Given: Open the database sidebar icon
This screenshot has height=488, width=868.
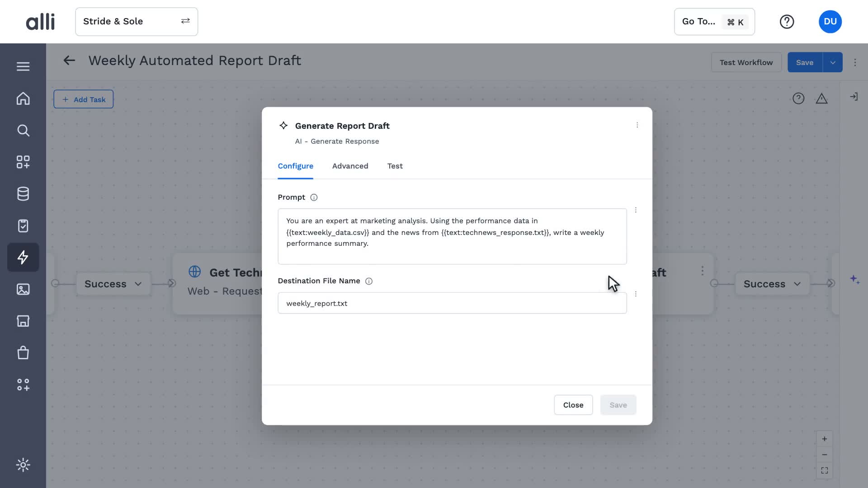Looking at the screenshot, I should [23, 194].
